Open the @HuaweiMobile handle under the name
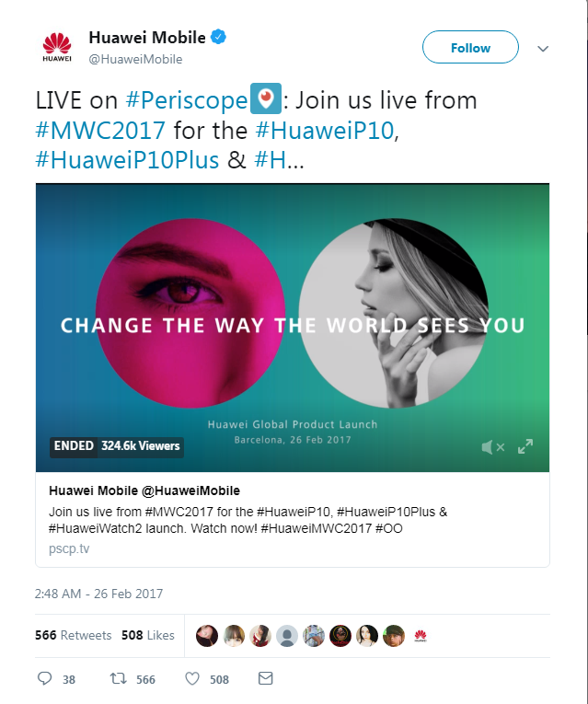Image resolution: width=588 pixels, height=704 pixels. tap(135, 59)
